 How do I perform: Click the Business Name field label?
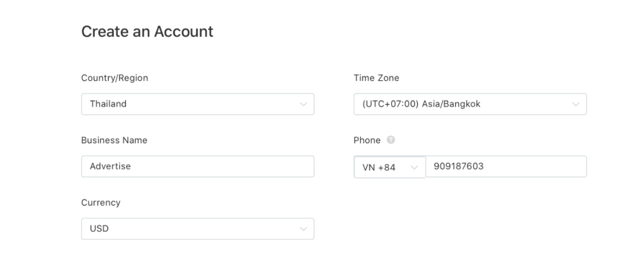coord(114,140)
